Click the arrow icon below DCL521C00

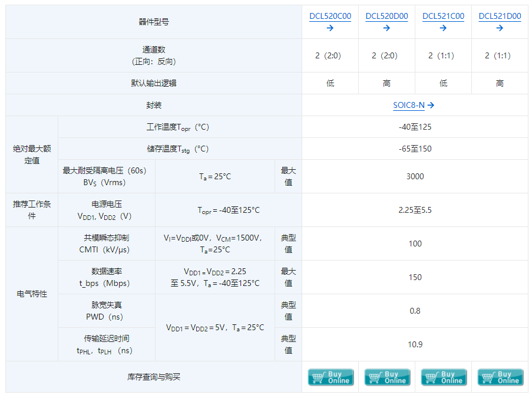[x=444, y=28]
